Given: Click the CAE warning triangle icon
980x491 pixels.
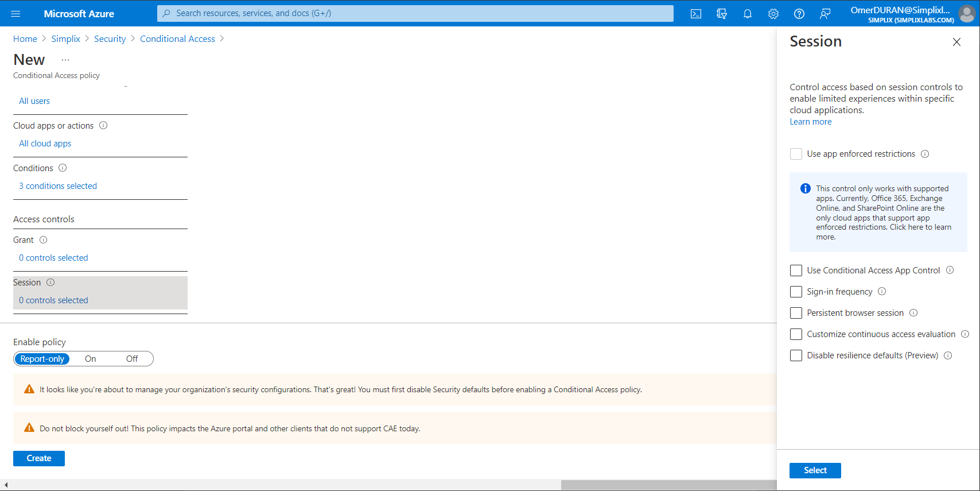Looking at the screenshot, I should [x=29, y=427].
